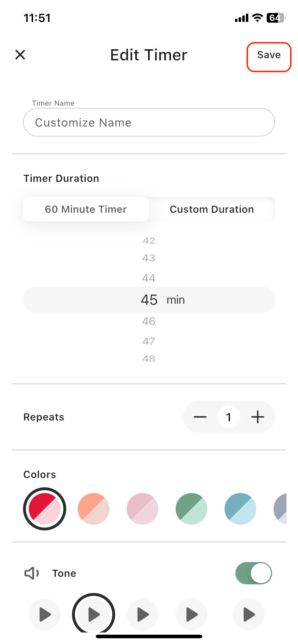Viewport: 298px width, 644px height.
Task: Tap the Save button
Action: [269, 57]
